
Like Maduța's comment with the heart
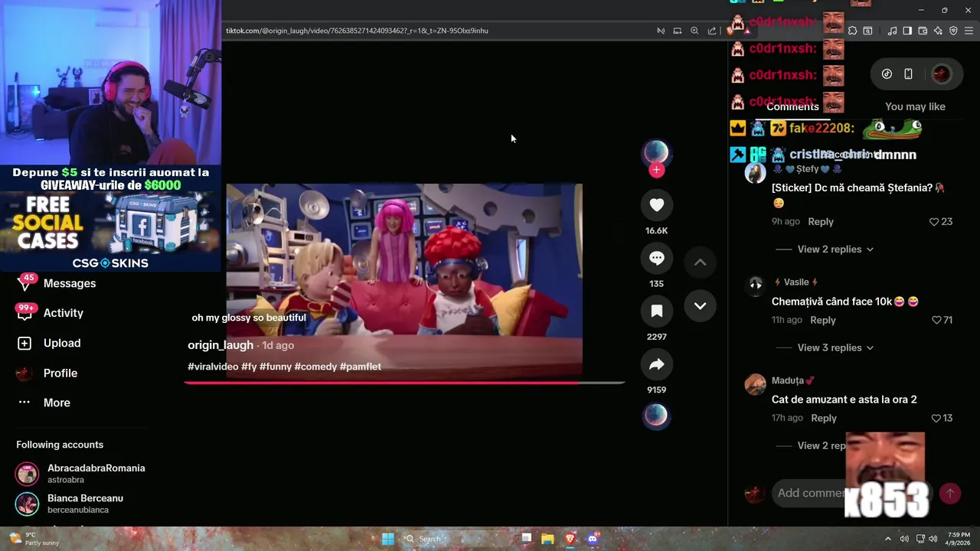pos(936,418)
